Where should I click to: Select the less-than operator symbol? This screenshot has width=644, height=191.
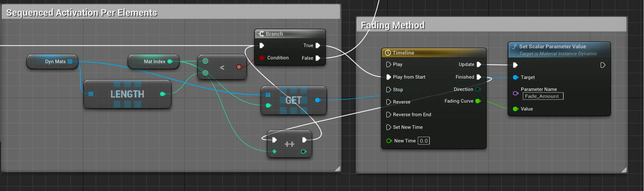click(x=222, y=67)
